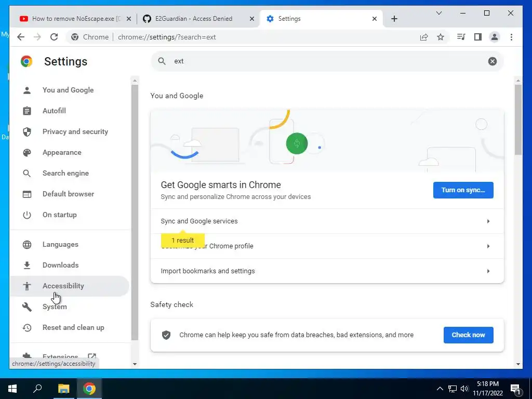Expand Import bookmarks and settings row
The width and height of the screenshot is (532, 399).
tap(327, 271)
